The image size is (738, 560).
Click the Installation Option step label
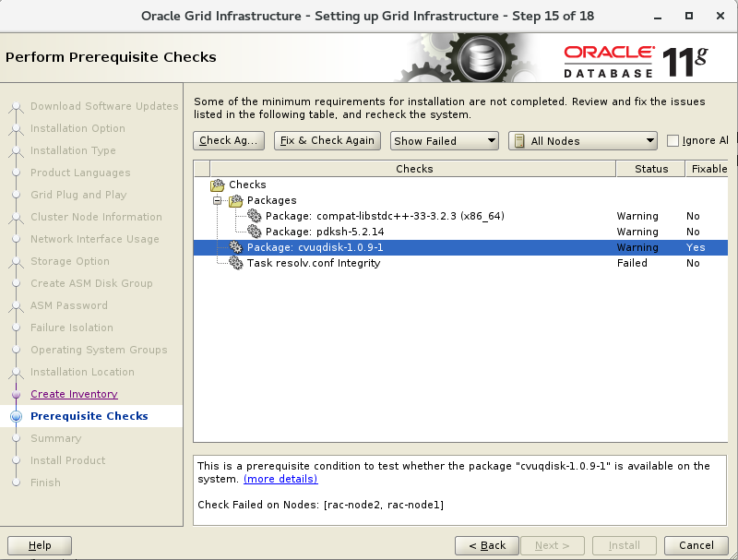point(77,128)
